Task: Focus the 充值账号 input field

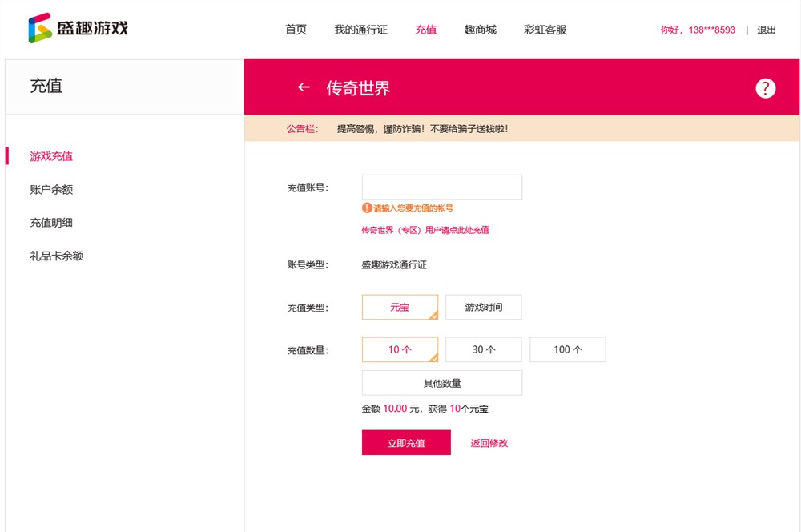Action: click(442, 187)
